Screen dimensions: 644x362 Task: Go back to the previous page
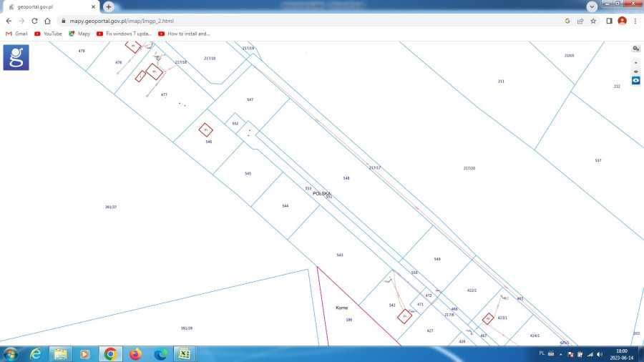point(9,21)
